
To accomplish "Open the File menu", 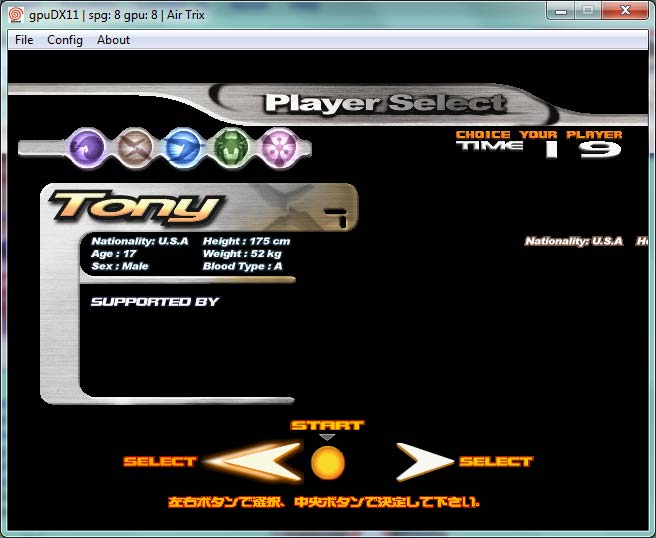I will point(24,40).
